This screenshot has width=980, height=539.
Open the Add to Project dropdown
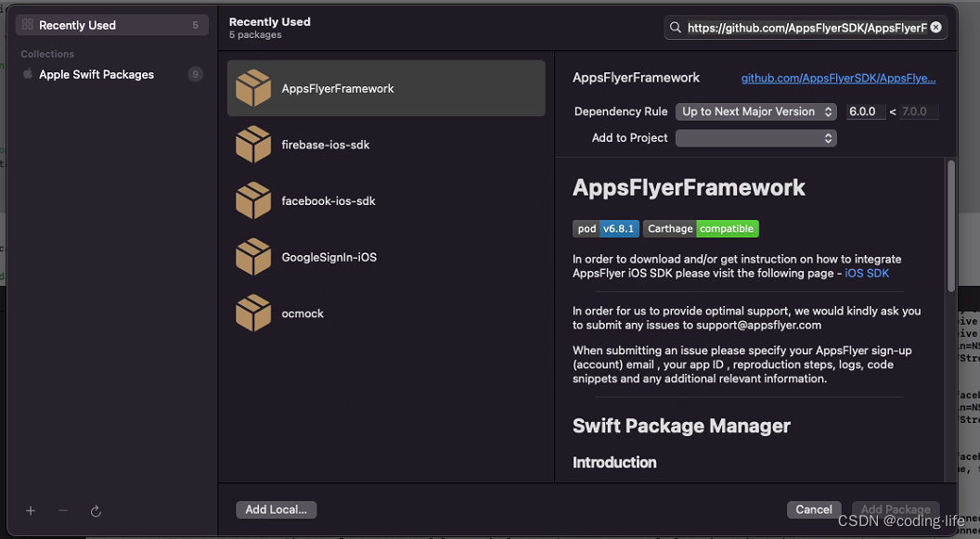[x=755, y=138]
